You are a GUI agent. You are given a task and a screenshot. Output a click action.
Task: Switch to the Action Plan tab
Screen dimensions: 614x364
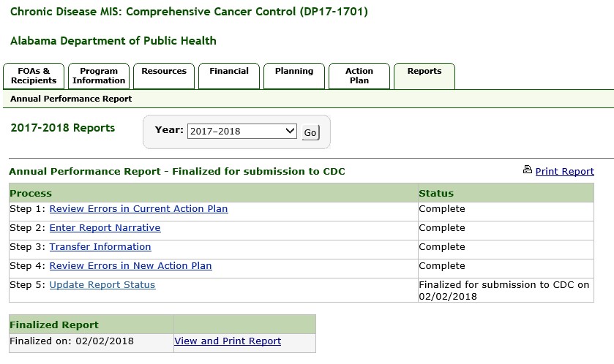(x=359, y=76)
